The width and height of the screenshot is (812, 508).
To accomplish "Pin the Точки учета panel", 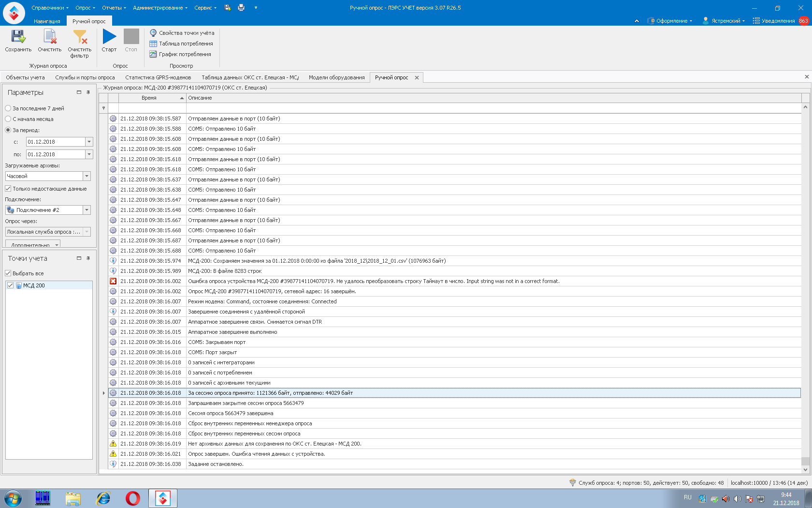I will click(88, 258).
